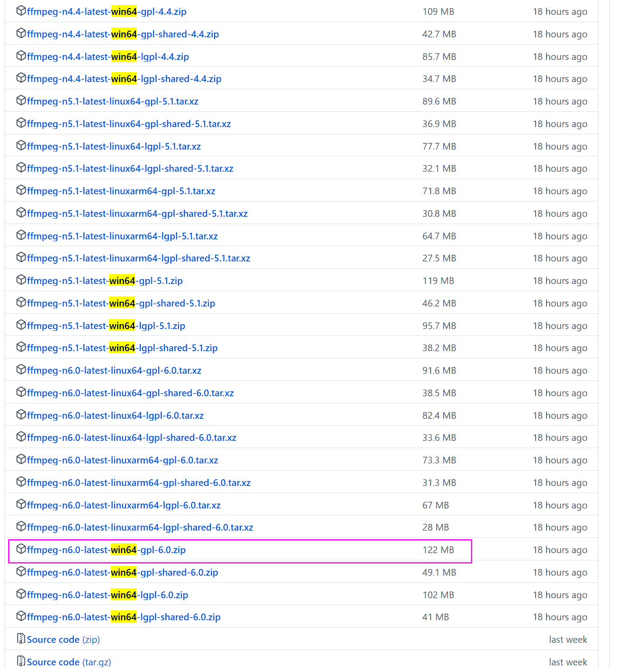Download ffmpeg-n4.4-latest-win64-gpl-4.4.zip
644x669 pixels.
pyautogui.click(x=107, y=12)
